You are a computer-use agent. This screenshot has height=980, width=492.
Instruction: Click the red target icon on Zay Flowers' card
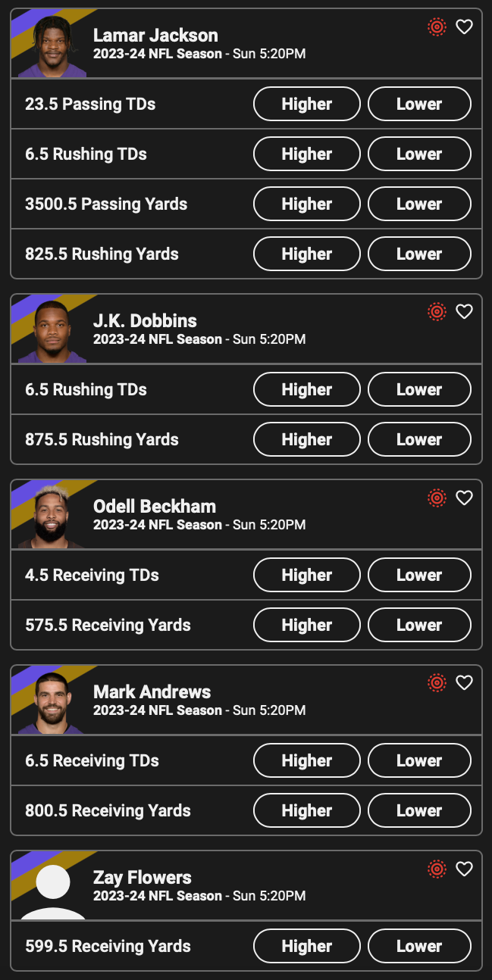click(x=437, y=869)
